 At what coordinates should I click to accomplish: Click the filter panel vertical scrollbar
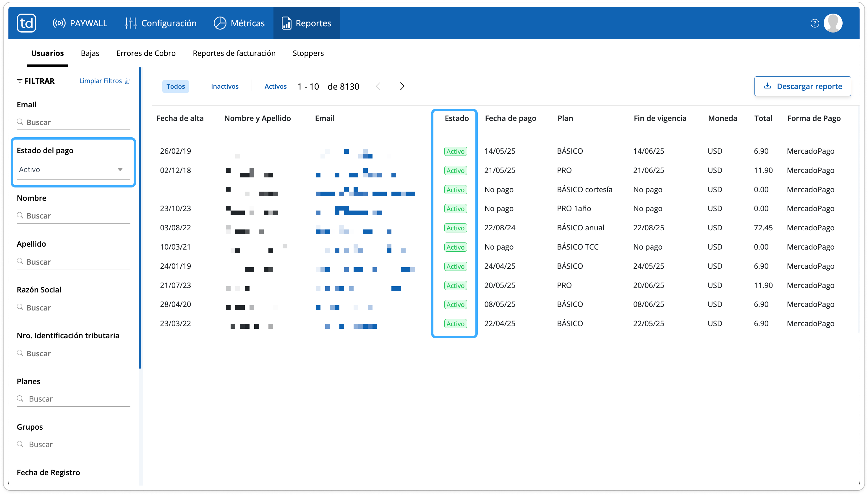140,218
